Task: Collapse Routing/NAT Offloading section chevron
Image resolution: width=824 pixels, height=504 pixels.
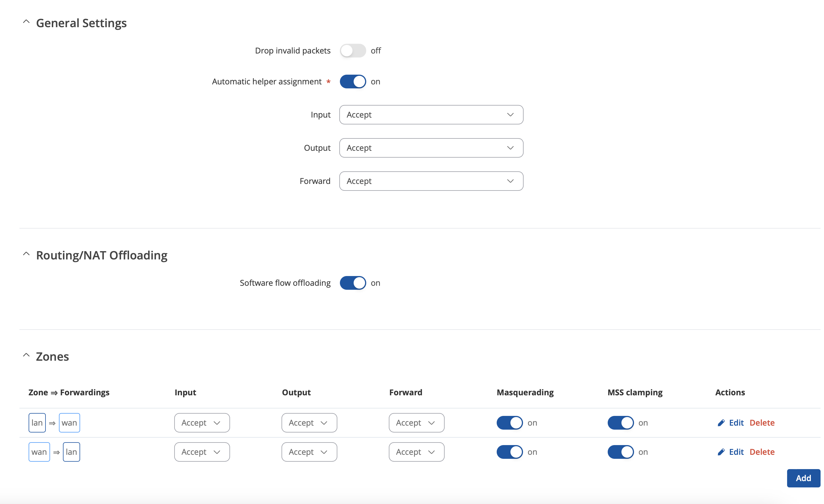Action: click(26, 254)
